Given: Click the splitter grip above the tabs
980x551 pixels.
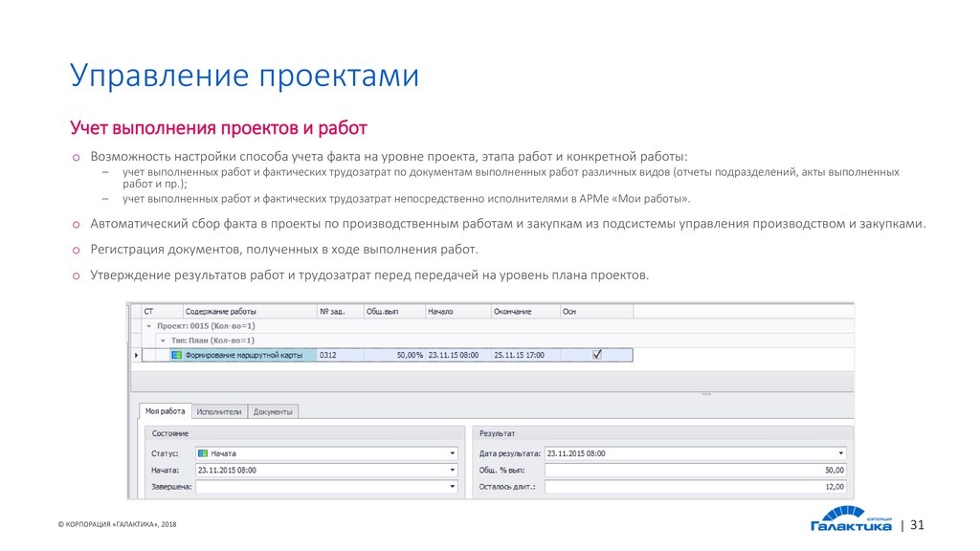Looking at the screenshot, I should click(706, 394).
